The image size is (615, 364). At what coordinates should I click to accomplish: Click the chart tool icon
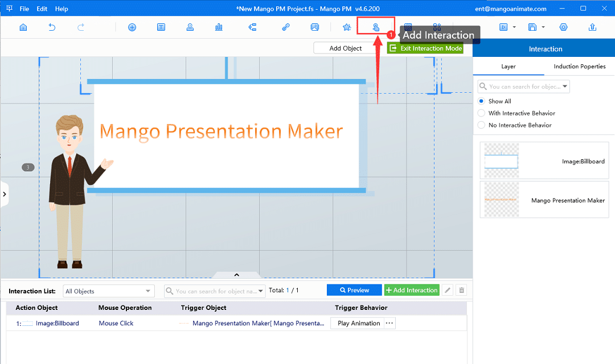click(x=219, y=27)
